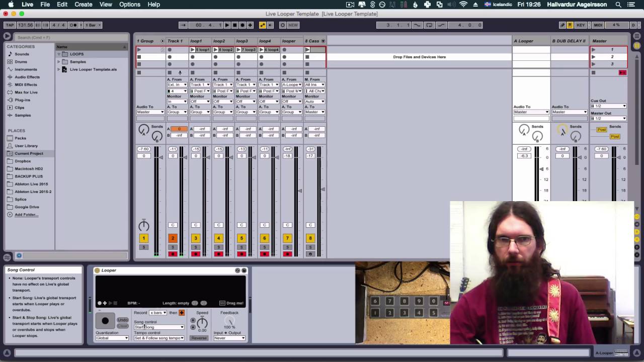Click Add Folder link in Places
The width and height of the screenshot is (644, 362).
click(x=26, y=215)
